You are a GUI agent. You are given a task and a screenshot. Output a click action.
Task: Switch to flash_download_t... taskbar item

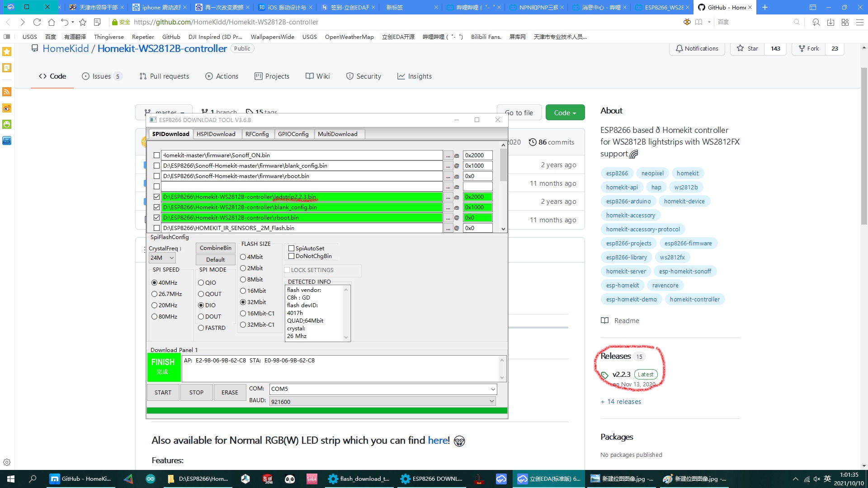(x=359, y=479)
